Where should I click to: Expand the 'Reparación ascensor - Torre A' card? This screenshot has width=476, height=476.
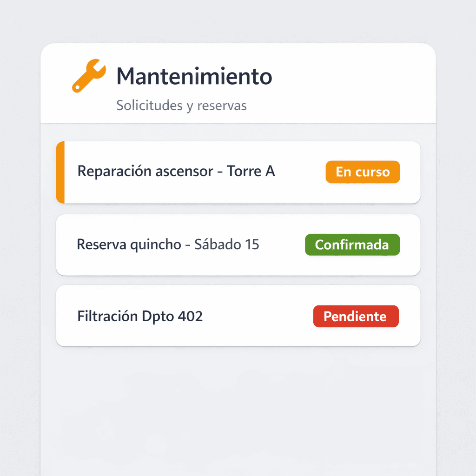click(177, 172)
